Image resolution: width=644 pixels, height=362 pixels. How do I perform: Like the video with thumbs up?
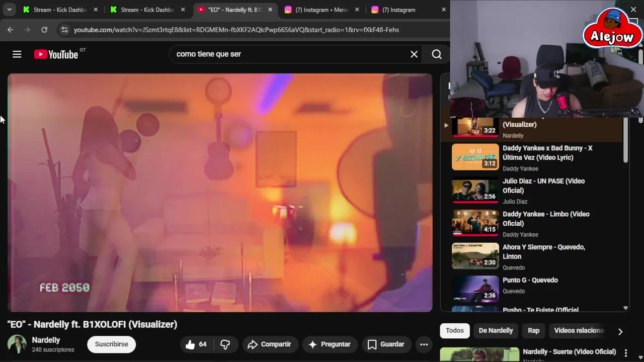click(197, 344)
